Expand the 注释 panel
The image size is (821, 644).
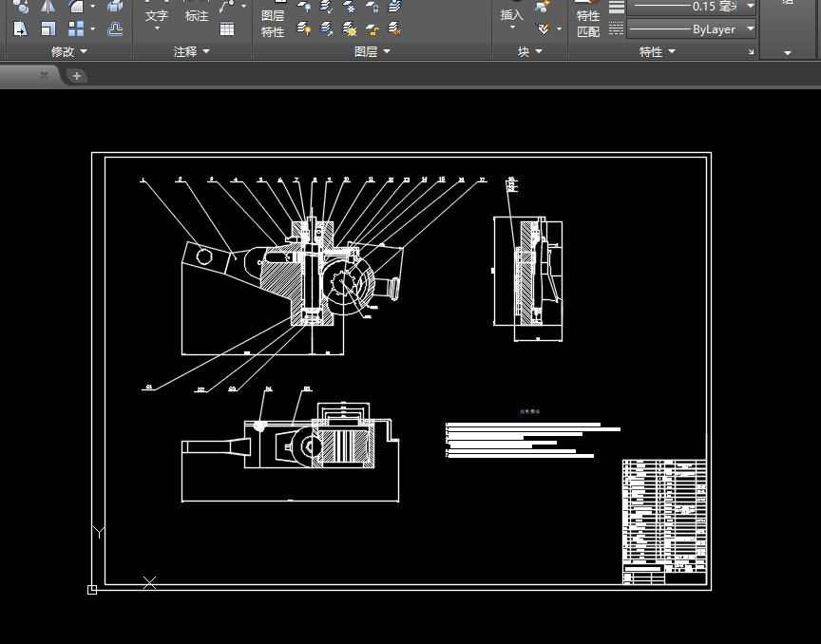191,52
